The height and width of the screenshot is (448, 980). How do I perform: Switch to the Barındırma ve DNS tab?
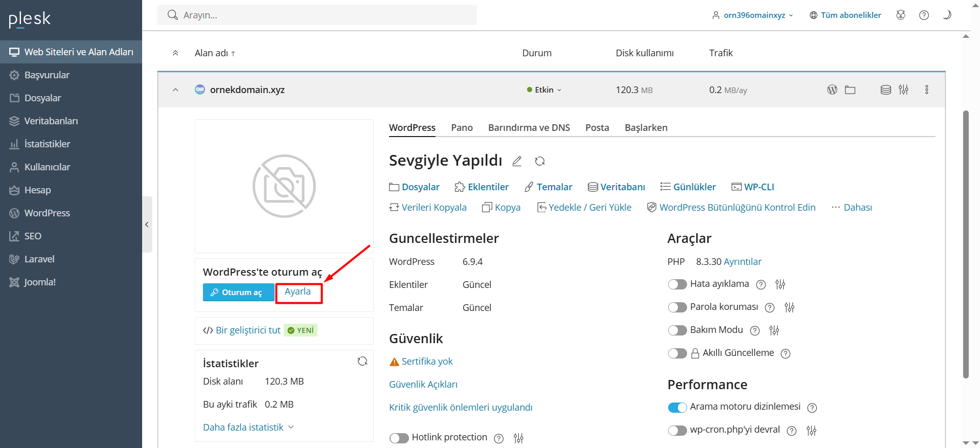[x=529, y=127]
